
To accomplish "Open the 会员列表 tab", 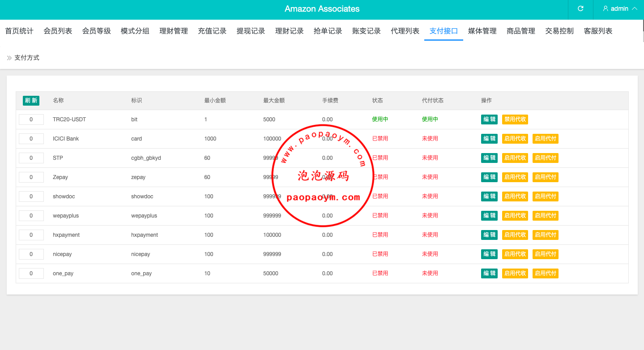I will pos(58,31).
